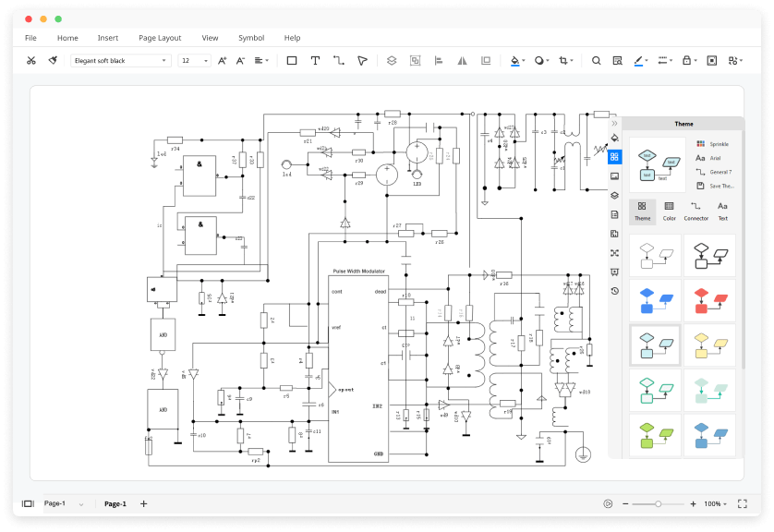
Task: Expand the font size 12 dropdown
Action: (194, 61)
